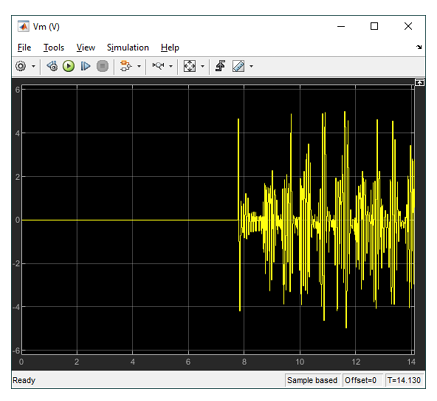This screenshot has height=401, width=437.
Task: Open the Simulation menu
Action: click(128, 48)
